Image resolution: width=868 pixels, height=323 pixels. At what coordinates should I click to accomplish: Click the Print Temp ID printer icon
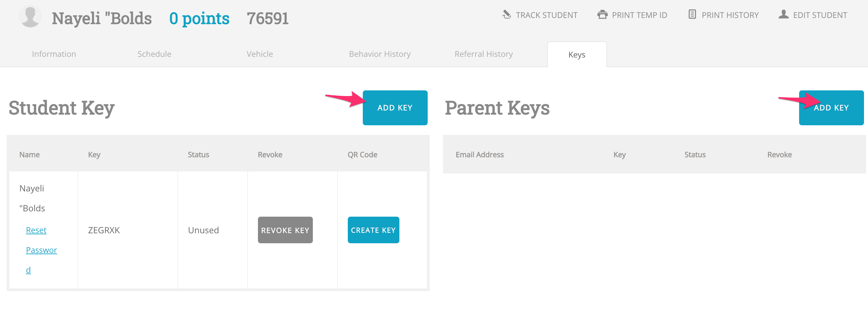click(x=602, y=15)
